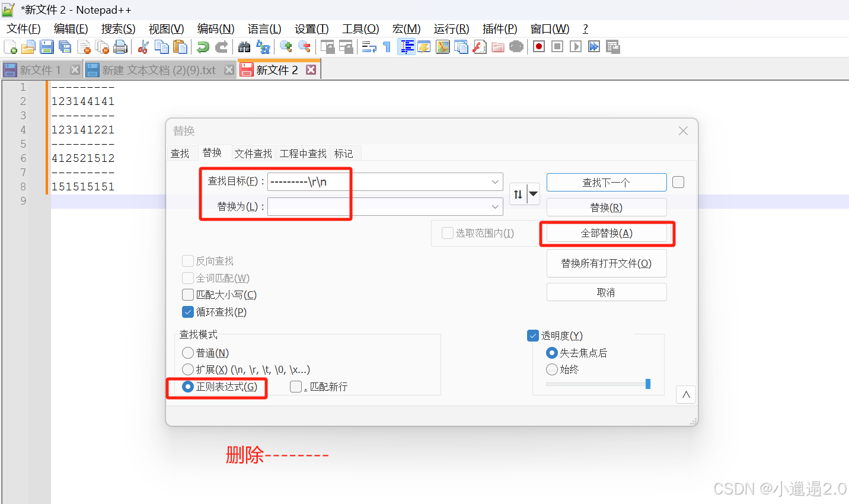
Task: Switch to the 工程中查找 tab
Action: [x=303, y=154]
